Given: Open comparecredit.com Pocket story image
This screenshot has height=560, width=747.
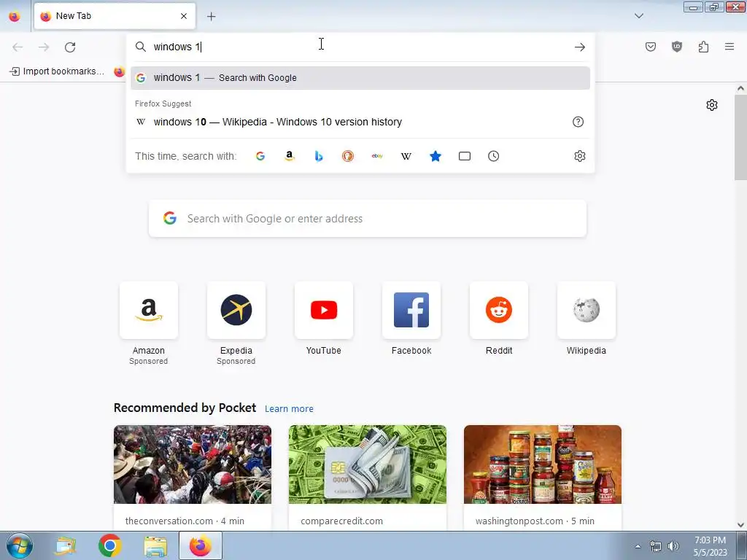Looking at the screenshot, I should click(368, 464).
